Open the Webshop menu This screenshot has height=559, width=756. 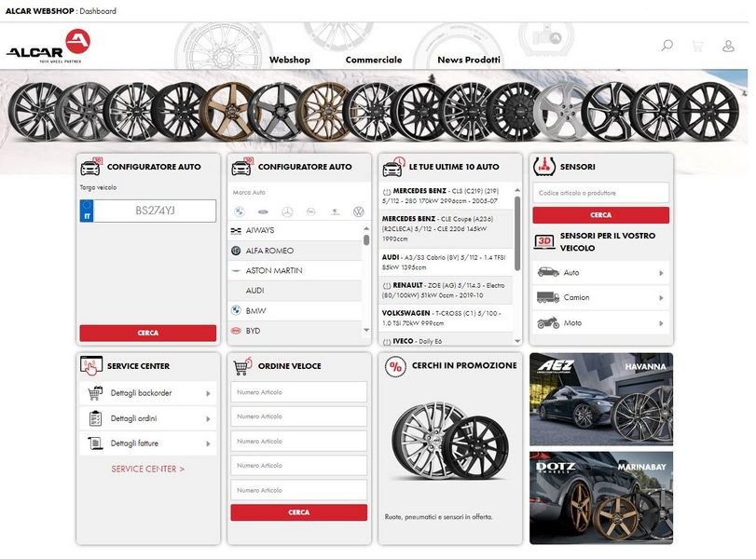click(x=289, y=60)
